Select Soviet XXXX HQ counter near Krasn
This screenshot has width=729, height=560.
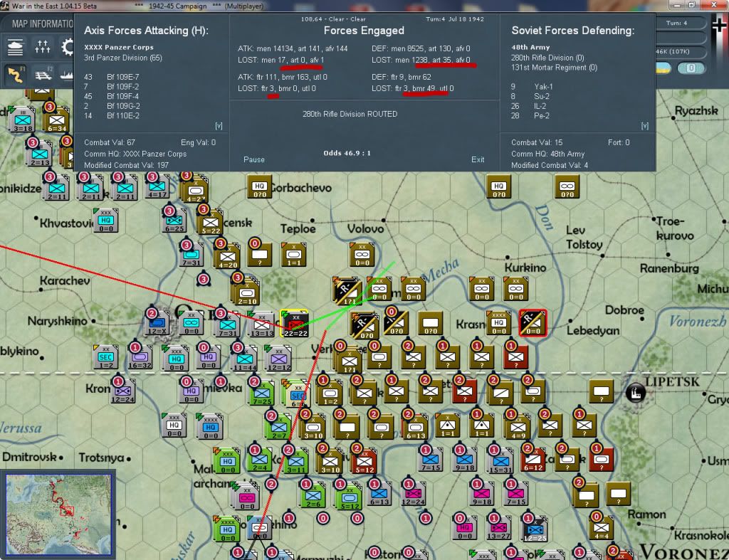coord(499,322)
